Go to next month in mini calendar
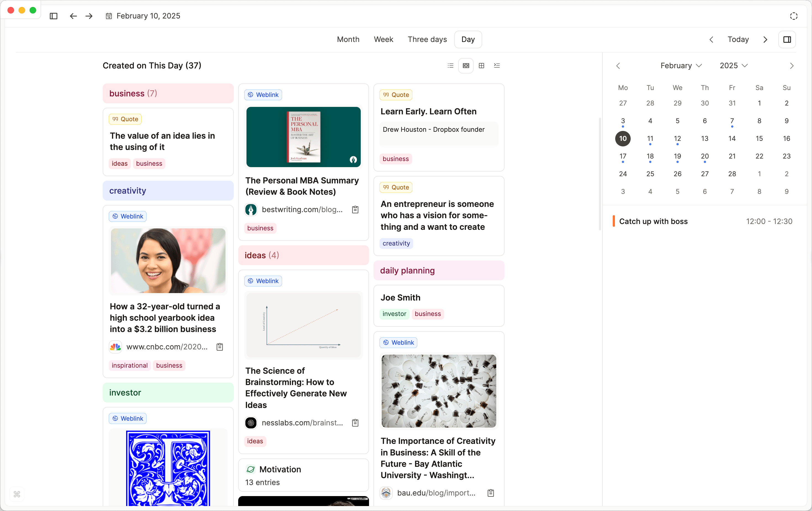Image resolution: width=812 pixels, height=511 pixels. point(791,66)
